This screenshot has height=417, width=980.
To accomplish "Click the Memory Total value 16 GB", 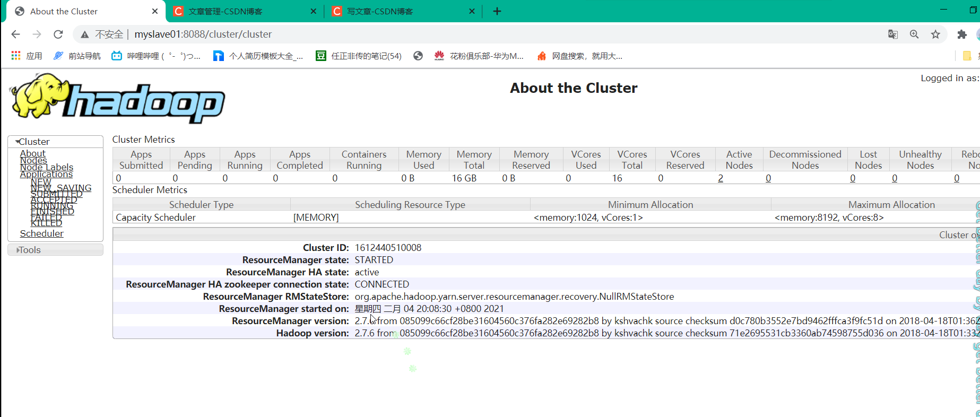I will point(464,178).
